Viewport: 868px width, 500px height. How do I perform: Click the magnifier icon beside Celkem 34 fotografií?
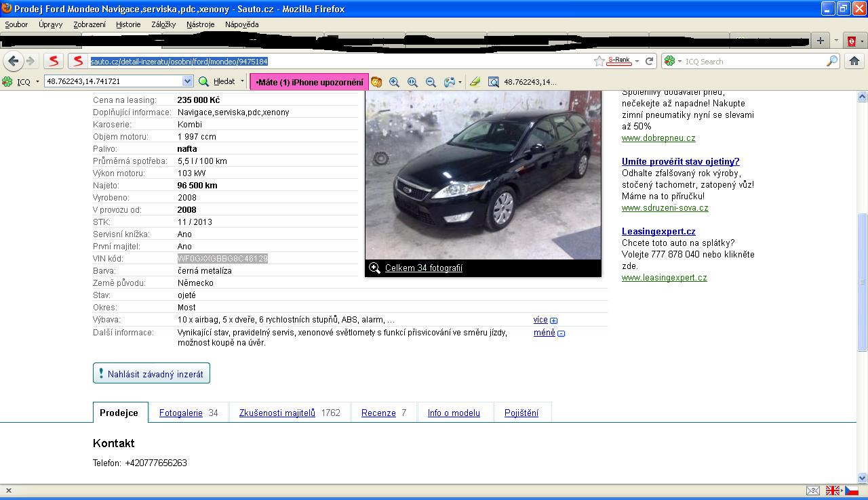(374, 268)
